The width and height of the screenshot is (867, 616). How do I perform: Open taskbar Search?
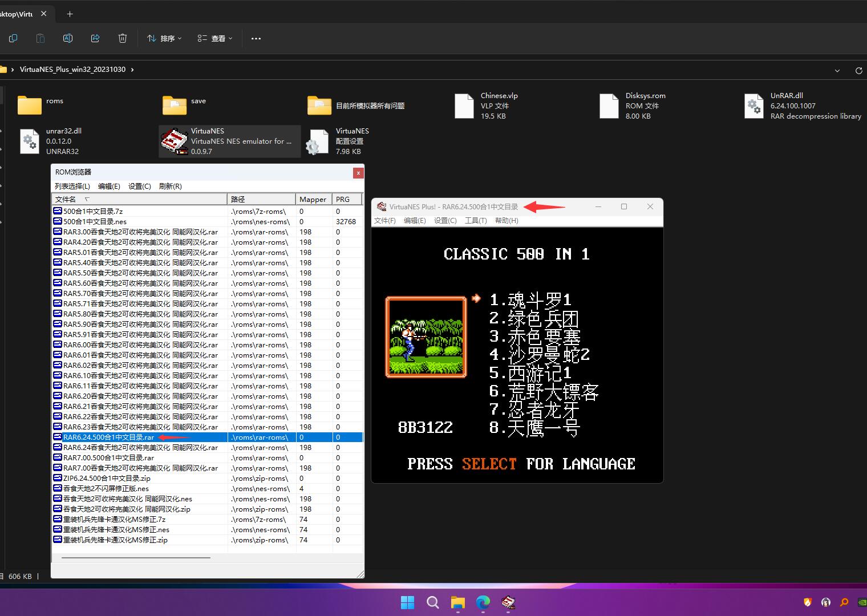coord(433,602)
